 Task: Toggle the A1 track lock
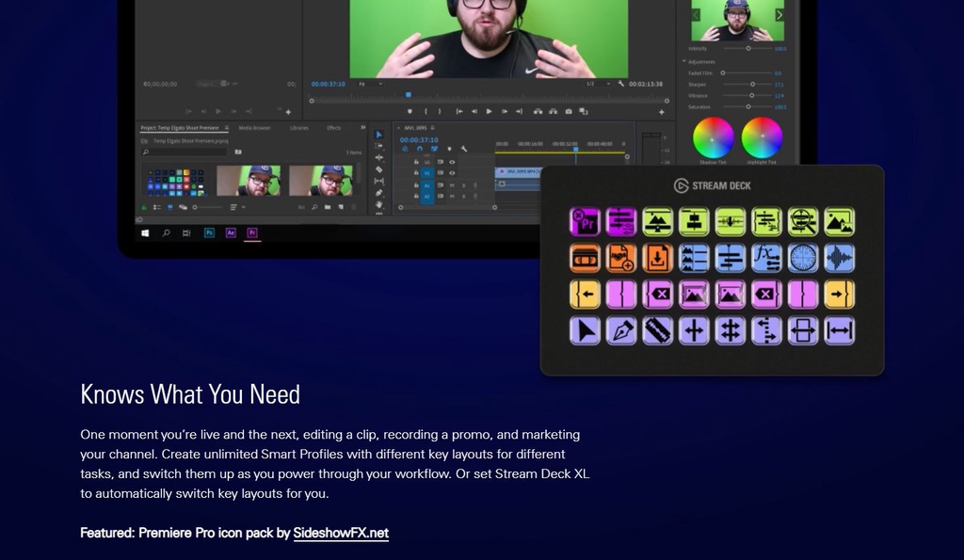(416, 185)
